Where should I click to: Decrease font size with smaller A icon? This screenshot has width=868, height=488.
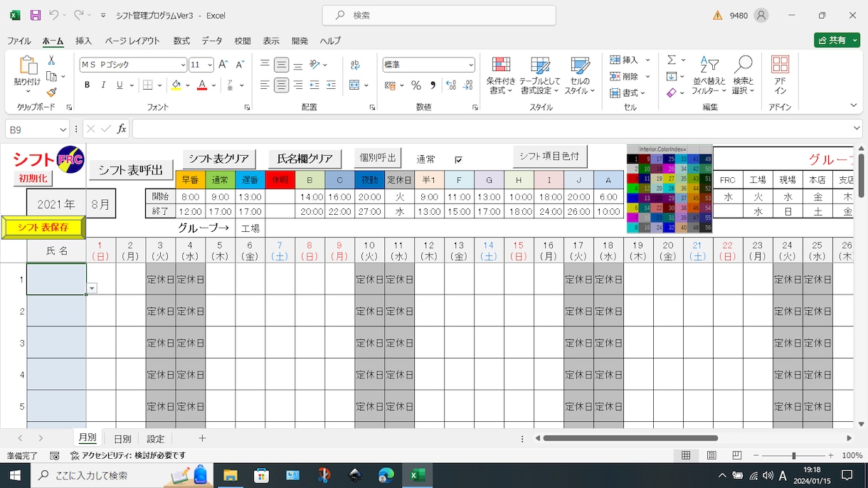coord(239,64)
